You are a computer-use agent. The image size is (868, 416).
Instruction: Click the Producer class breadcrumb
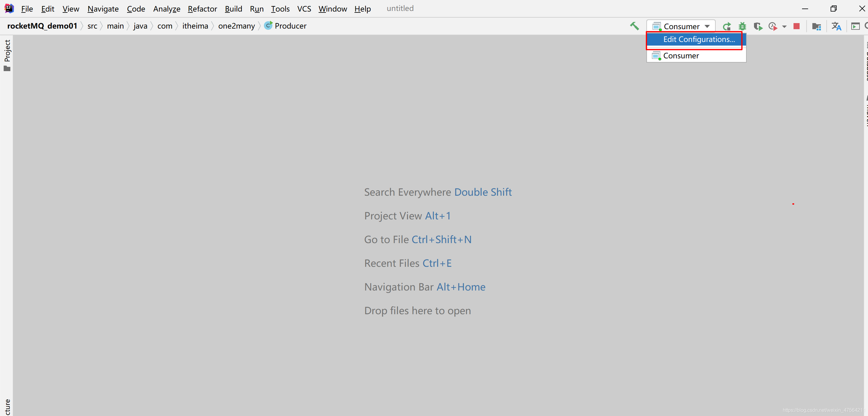tap(290, 26)
